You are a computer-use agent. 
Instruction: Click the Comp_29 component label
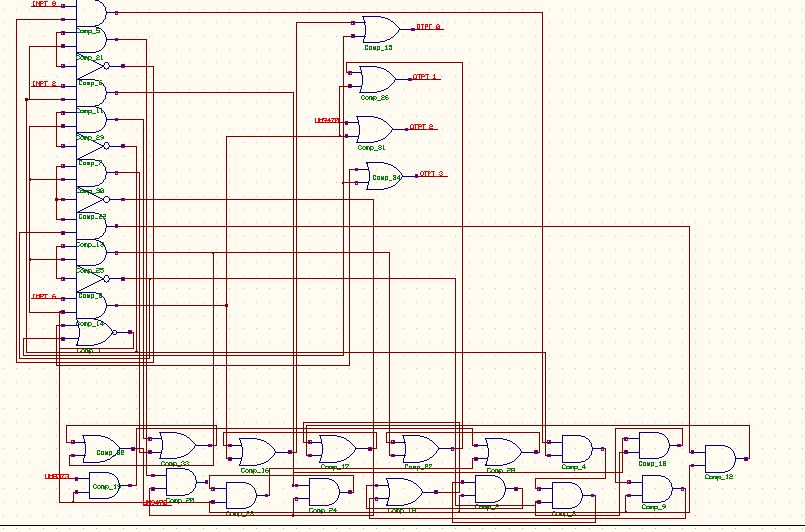[90, 138]
